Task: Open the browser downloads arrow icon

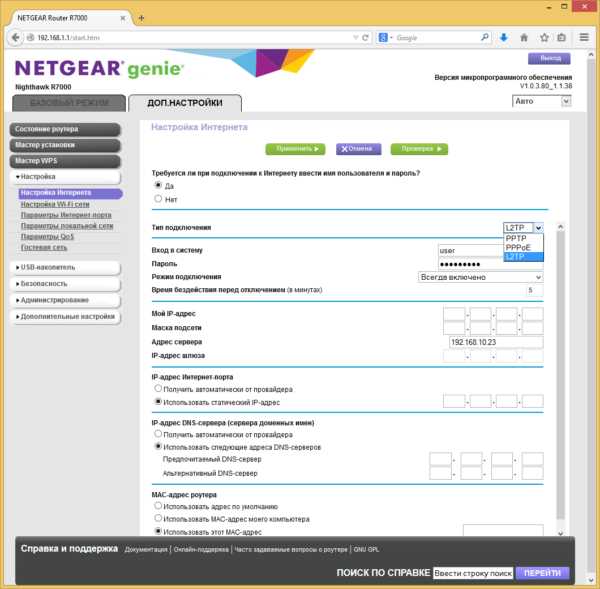Action: click(504, 37)
